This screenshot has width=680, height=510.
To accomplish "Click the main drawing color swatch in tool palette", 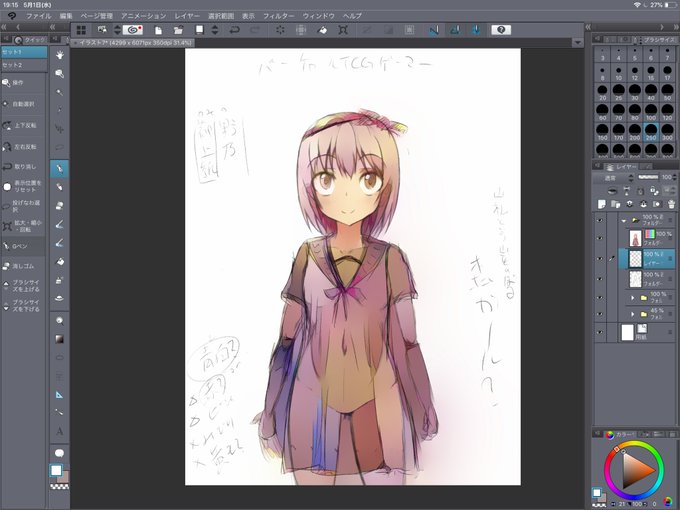I will [56, 470].
